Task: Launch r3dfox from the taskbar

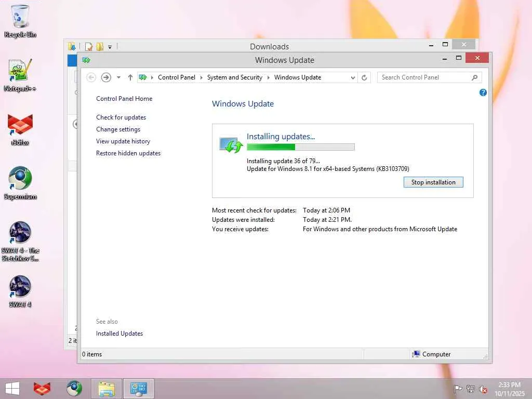Action: [x=42, y=389]
